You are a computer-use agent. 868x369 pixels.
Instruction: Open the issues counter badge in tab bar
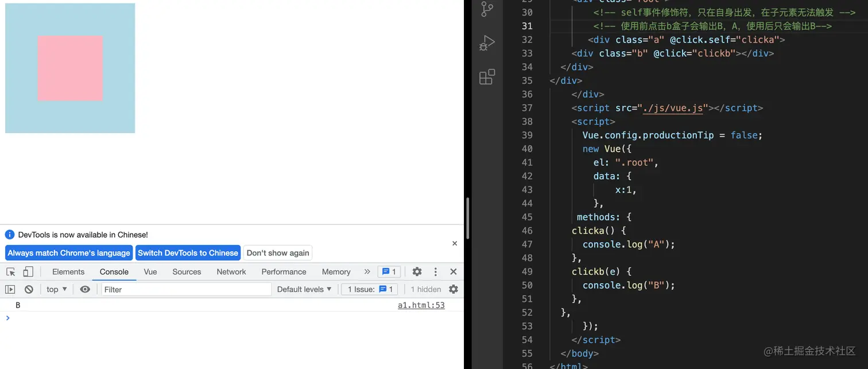(x=389, y=272)
